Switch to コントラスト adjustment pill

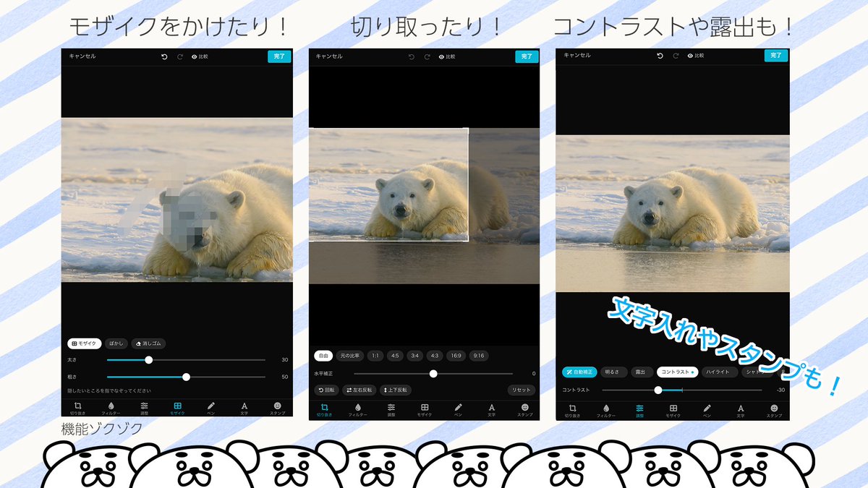click(x=677, y=372)
